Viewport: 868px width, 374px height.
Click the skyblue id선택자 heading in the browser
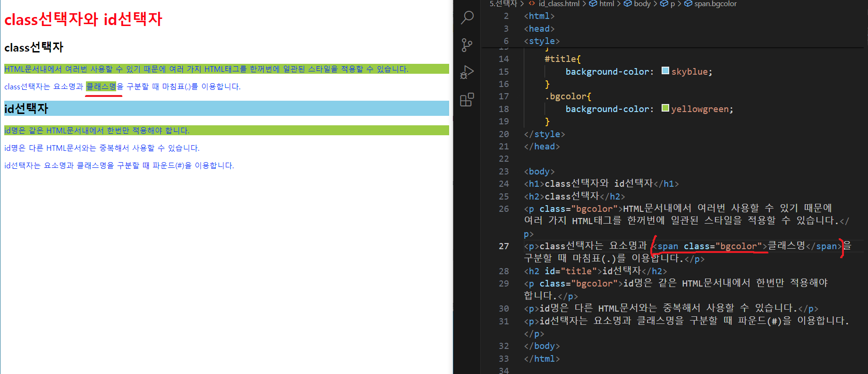(227, 108)
